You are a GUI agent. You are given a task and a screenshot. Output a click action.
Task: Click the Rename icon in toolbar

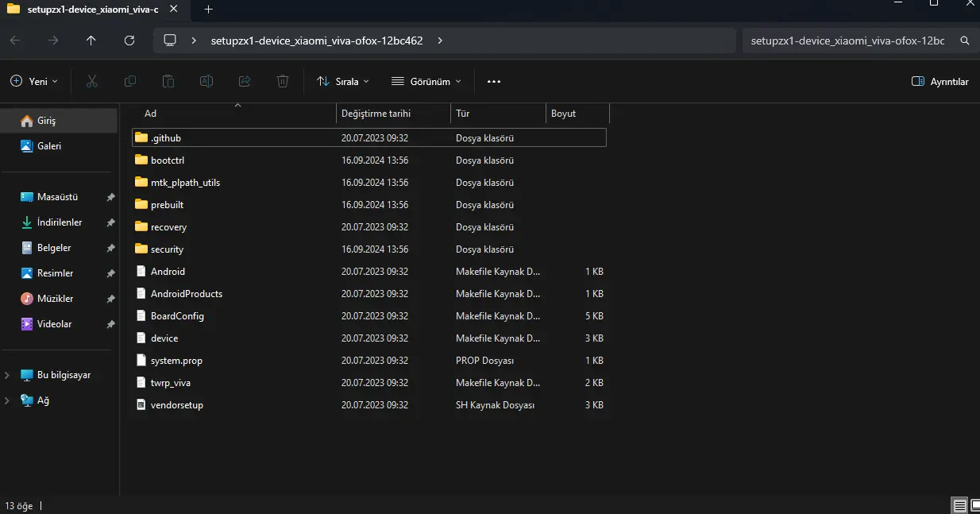click(206, 81)
